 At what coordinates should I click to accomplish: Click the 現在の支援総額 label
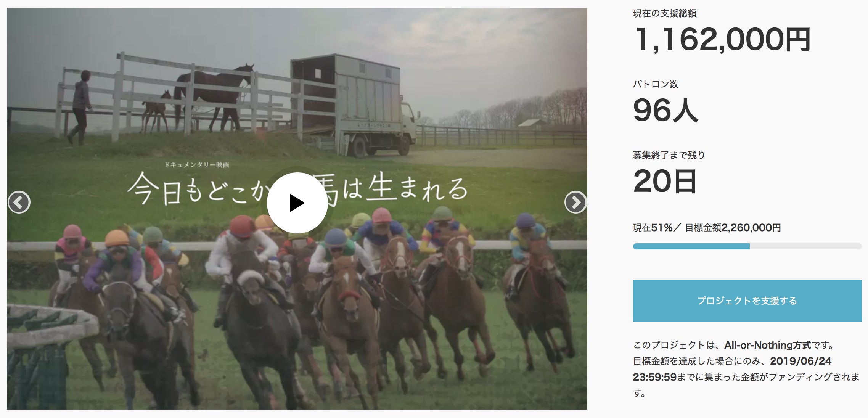click(x=665, y=13)
